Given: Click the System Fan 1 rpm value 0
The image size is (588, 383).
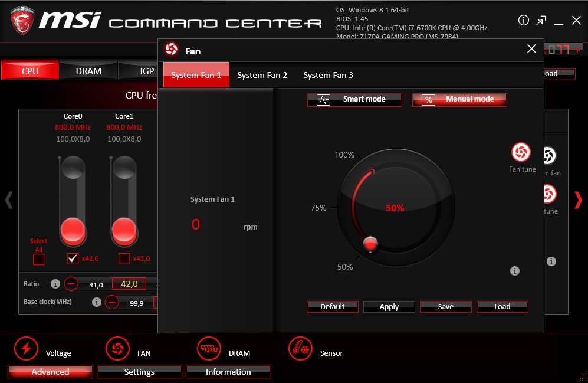Looking at the screenshot, I should (196, 224).
